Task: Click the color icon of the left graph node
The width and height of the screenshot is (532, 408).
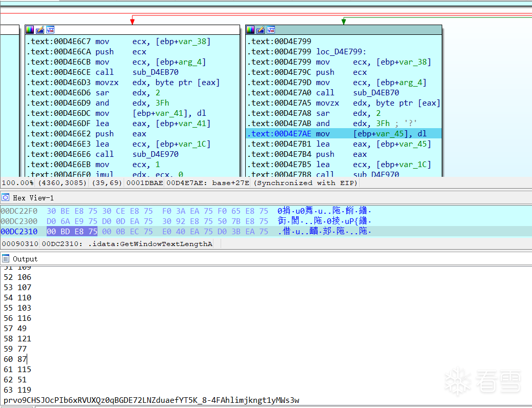Action: tap(30, 30)
